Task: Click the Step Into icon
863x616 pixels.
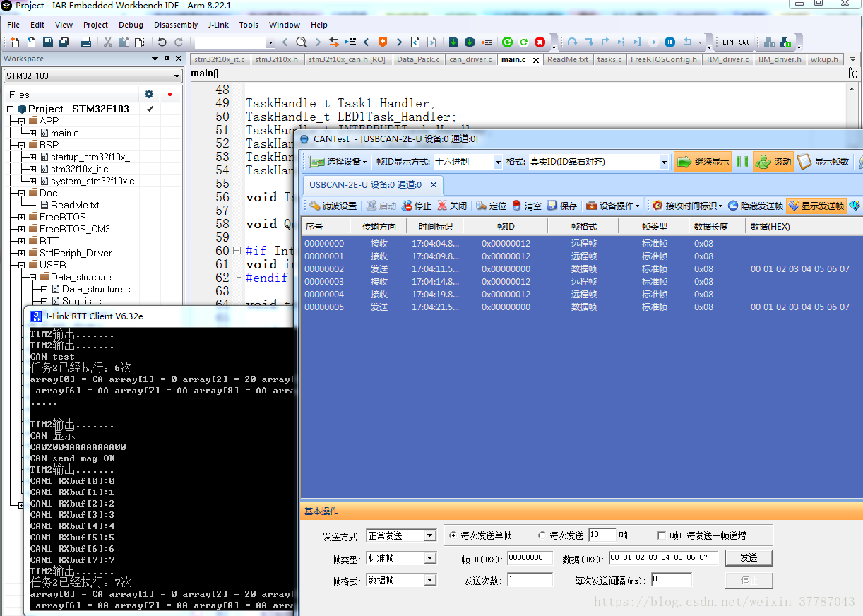Action: click(589, 42)
